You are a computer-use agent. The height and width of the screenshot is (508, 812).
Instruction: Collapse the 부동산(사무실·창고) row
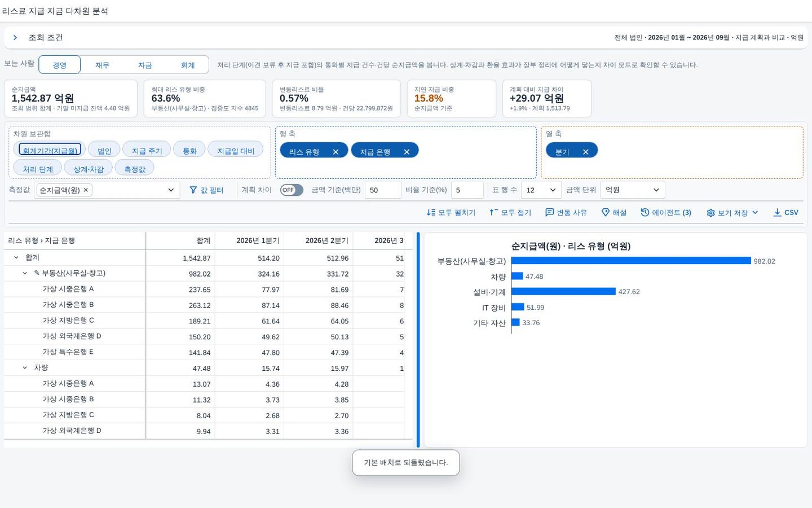[x=25, y=273]
